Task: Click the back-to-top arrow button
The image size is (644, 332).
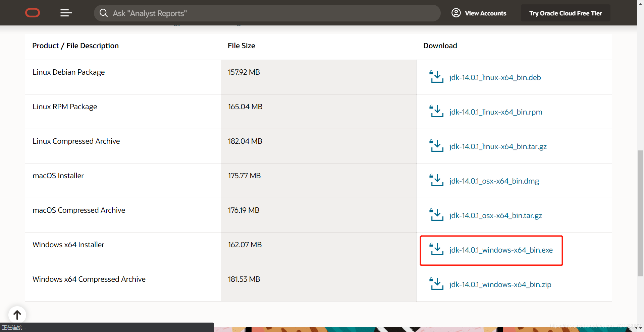Action: point(17,315)
